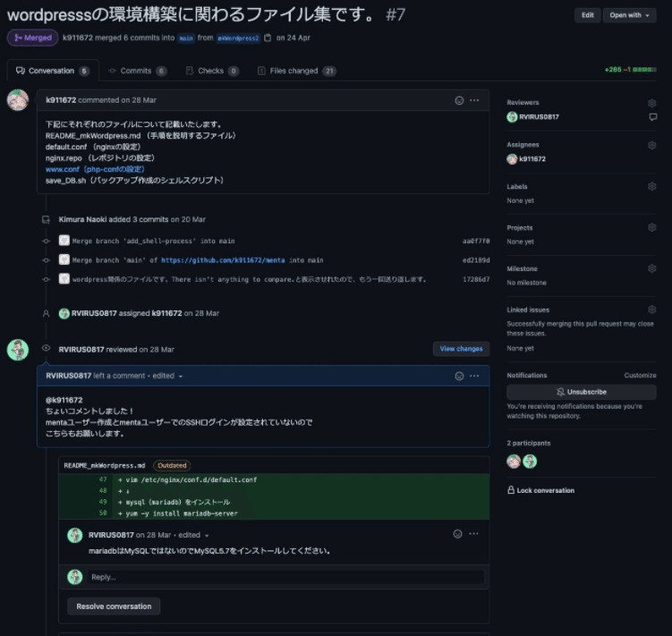Copy the mkWordpress2 branch name icon
672x636 pixels.
tap(268, 38)
